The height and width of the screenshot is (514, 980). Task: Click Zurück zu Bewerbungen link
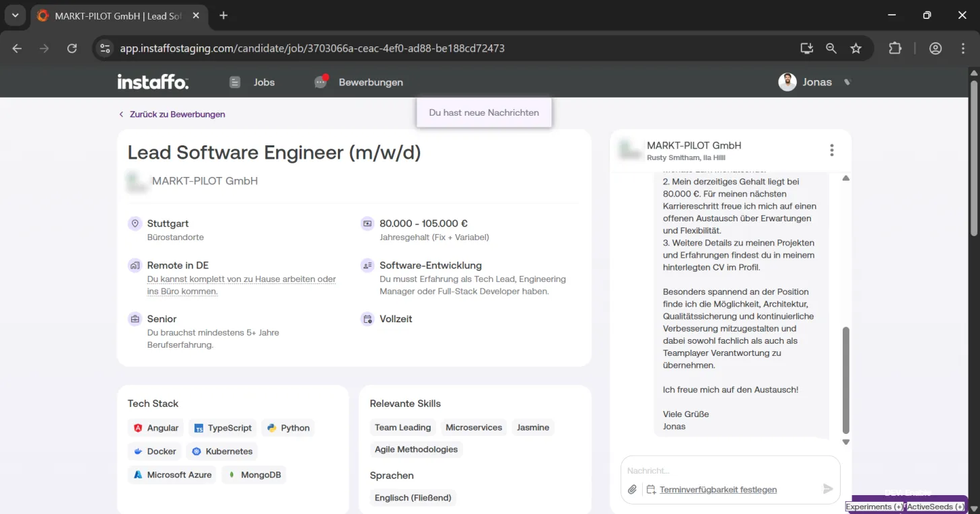pyautogui.click(x=172, y=114)
